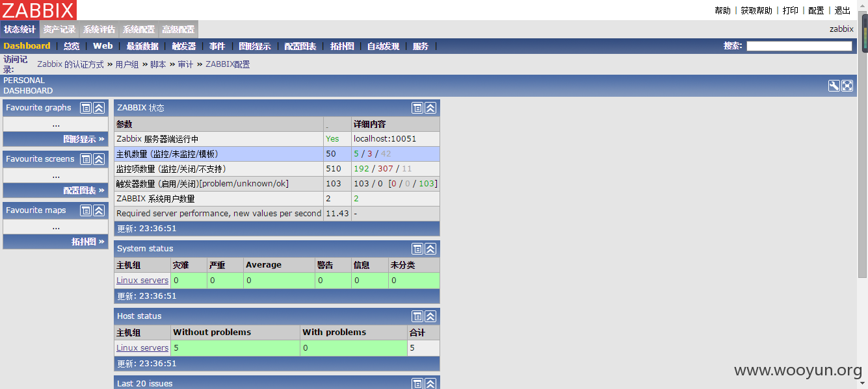Image resolution: width=868 pixels, height=389 pixels.
Task: Open 拓扑图 » link in Favourite maps
Action: [x=88, y=242]
